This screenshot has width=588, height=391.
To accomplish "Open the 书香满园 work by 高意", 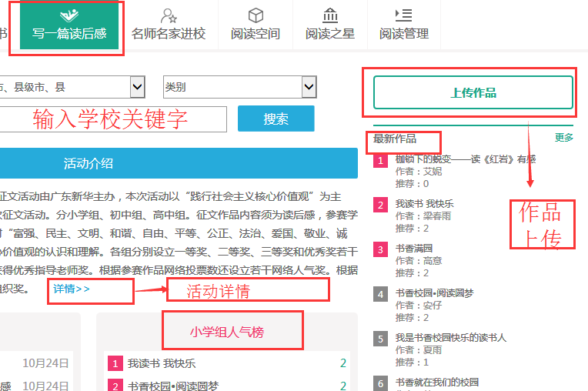I will point(413,249).
